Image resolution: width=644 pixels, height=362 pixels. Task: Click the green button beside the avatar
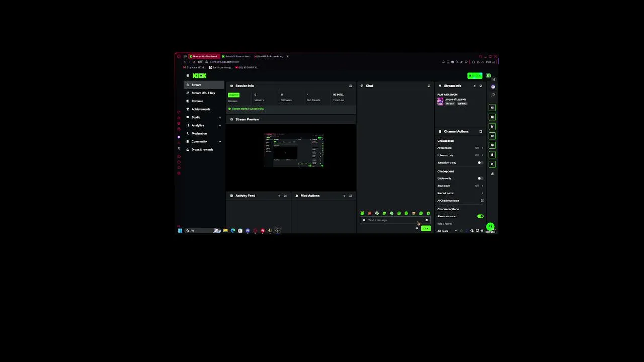coord(474,76)
